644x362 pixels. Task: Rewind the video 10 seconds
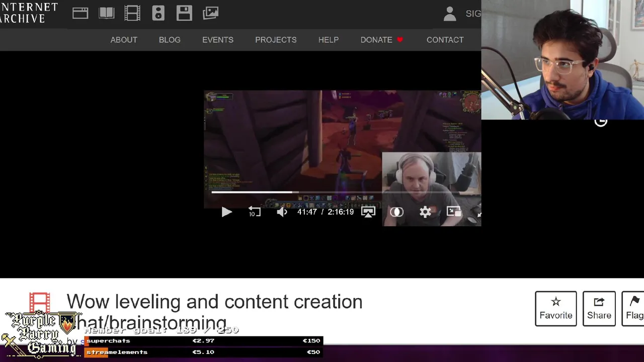tap(255, 212)
